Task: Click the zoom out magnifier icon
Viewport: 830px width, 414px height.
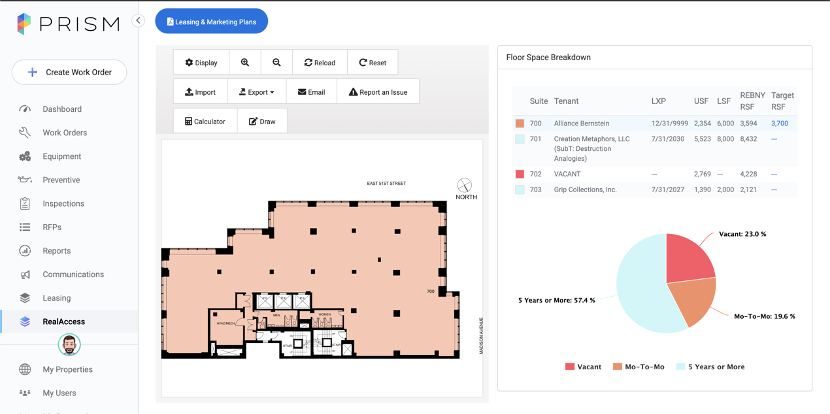Action: [276, 62]
